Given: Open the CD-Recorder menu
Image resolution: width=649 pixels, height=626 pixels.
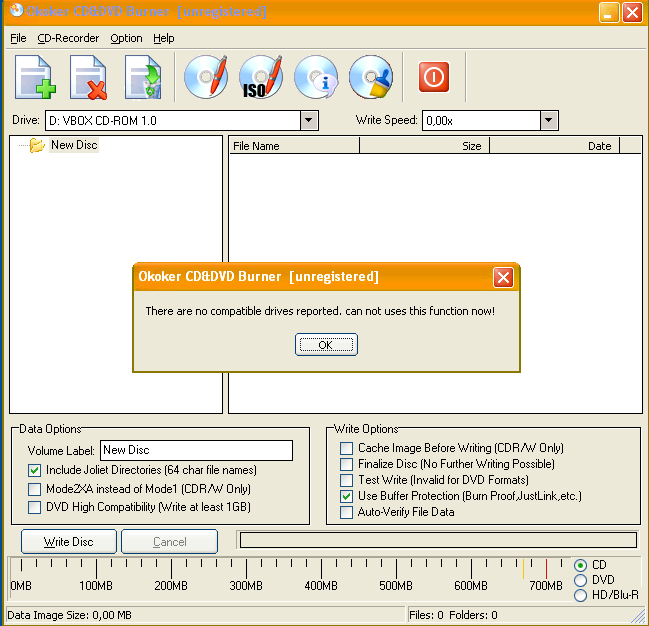Looking at the screenshot, I should [x=68, y=38].
